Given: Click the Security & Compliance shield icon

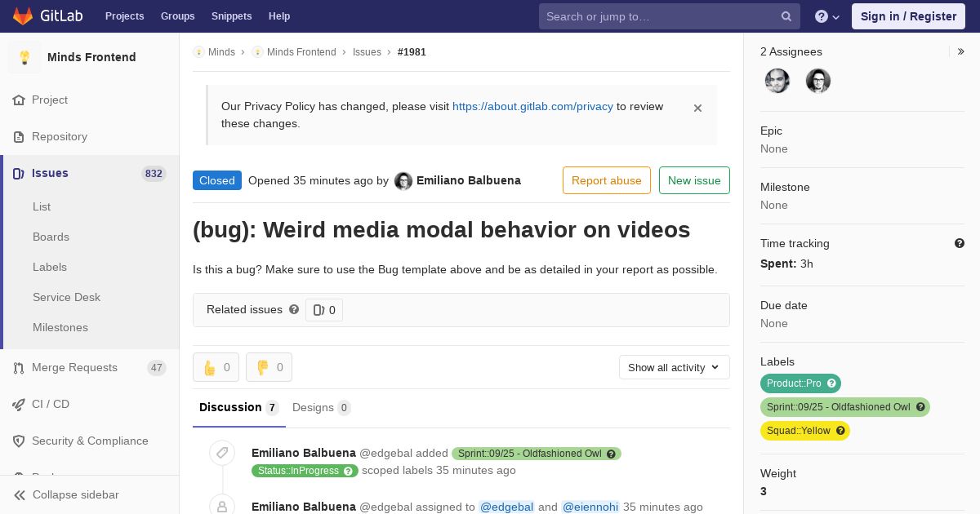Looking at the screenshot, I should 19,441.
